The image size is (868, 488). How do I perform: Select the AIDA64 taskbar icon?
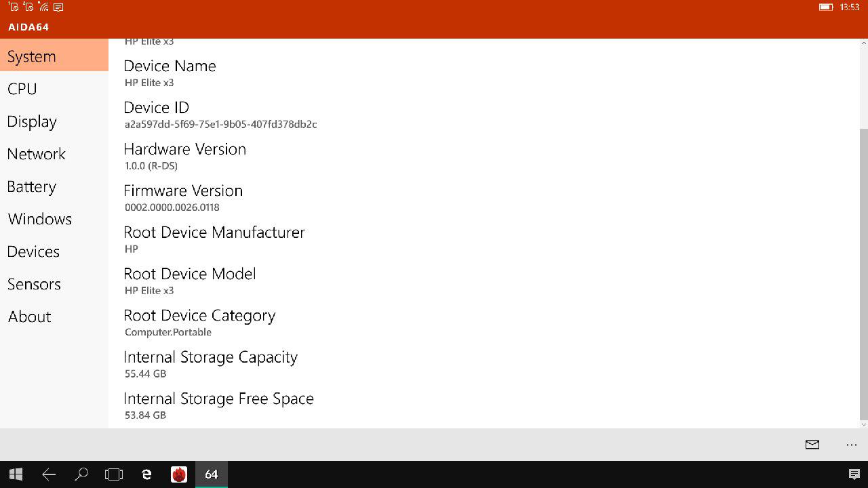tap(212, 474)
